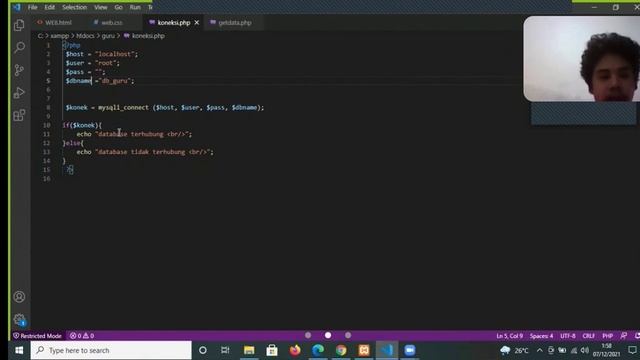The image size is (640, 360).
Task: Show hidden system tray icons
Action: coord(540,350)
